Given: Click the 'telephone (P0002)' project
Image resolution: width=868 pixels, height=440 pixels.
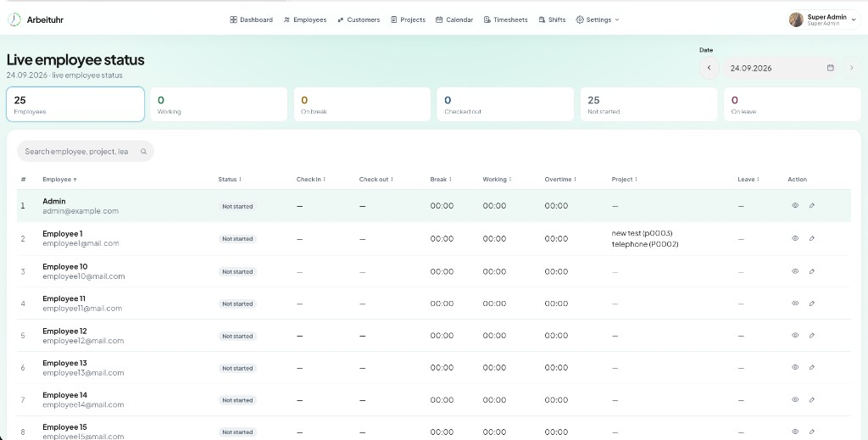Looking at the screenshot, I should (645, 244).
